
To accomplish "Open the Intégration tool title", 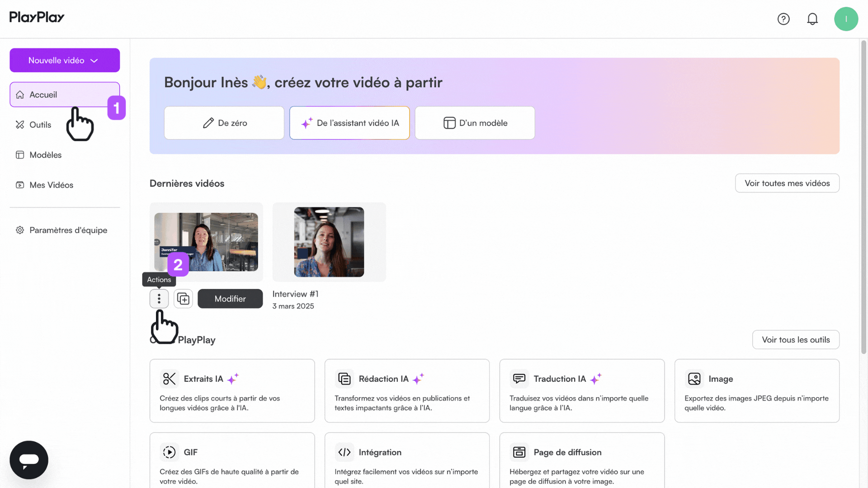I will pos(380,452).
